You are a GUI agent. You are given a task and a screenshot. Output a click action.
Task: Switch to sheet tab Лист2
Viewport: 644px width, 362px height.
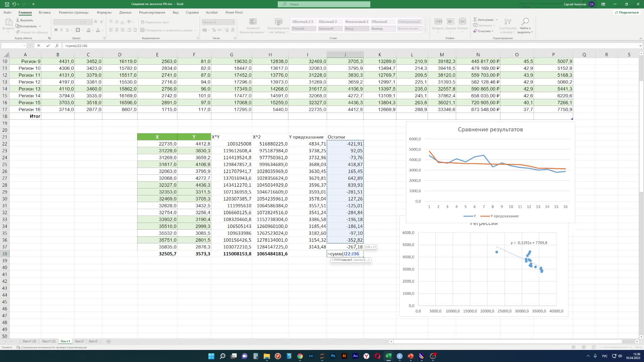coord(79,341)
